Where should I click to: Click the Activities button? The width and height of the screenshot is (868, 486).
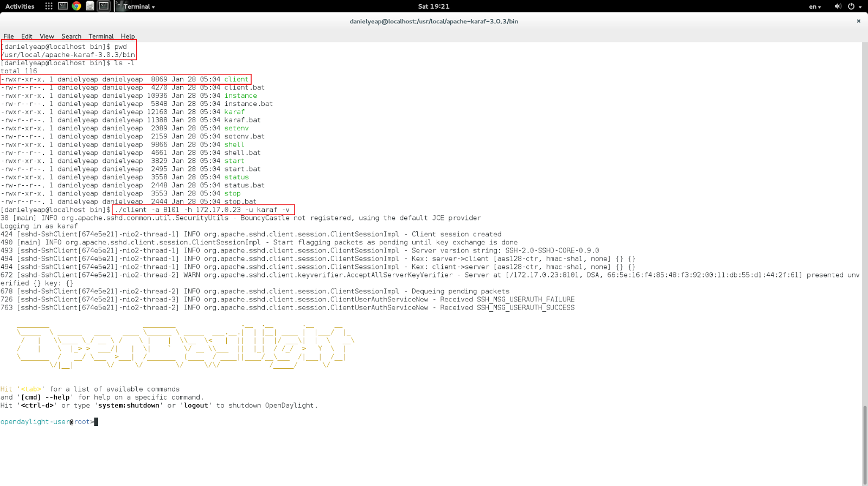(20, 7)
